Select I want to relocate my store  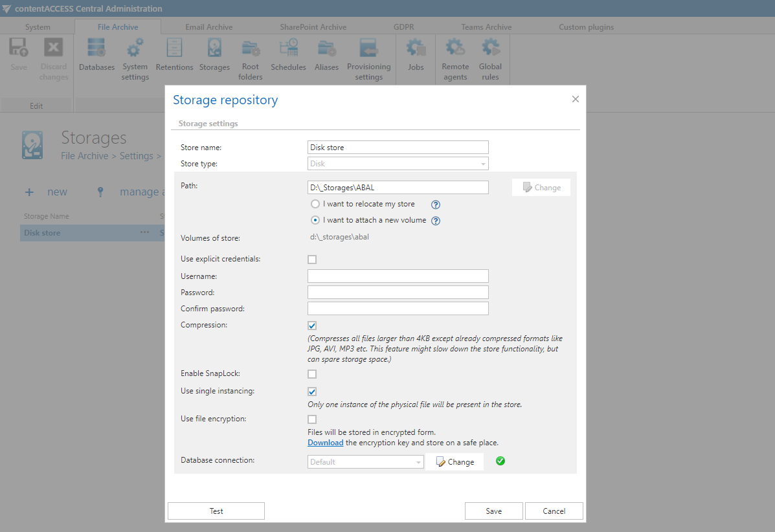(x=315, y=204)
